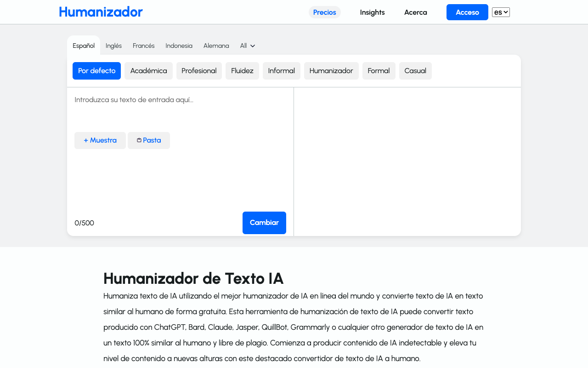Click the Cambiar convert button
The width and height of the screenshot is (588, 368).
pos(264,223)
